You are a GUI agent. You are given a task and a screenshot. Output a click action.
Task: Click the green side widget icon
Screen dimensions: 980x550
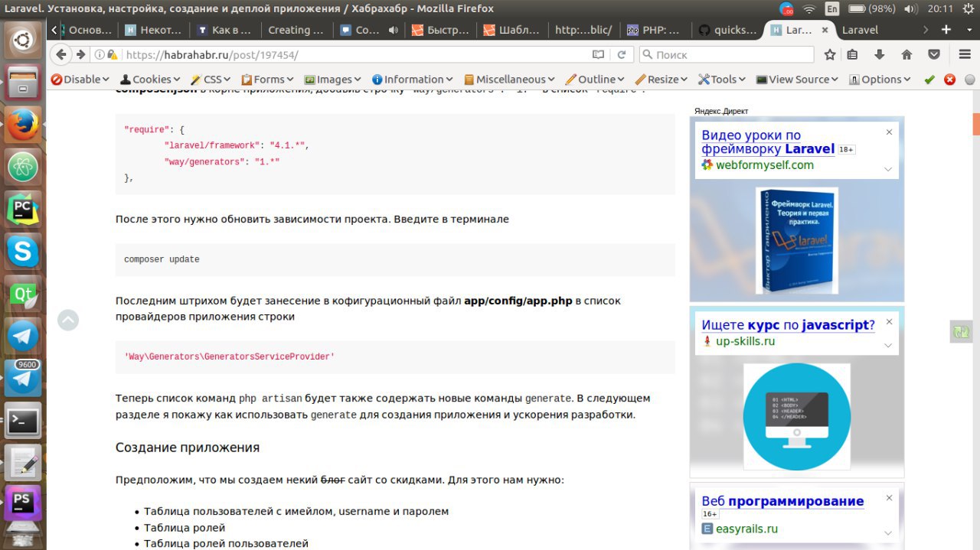coord(961,331)
